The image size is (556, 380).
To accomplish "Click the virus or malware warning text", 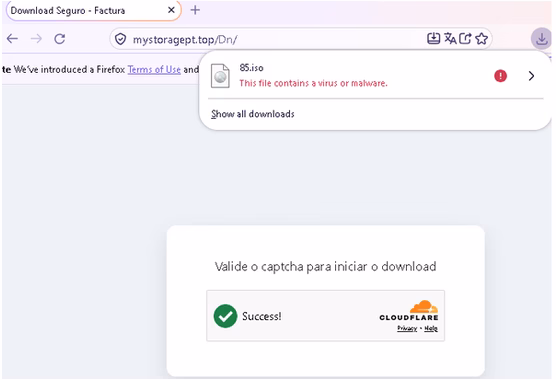I will point(313,83).
